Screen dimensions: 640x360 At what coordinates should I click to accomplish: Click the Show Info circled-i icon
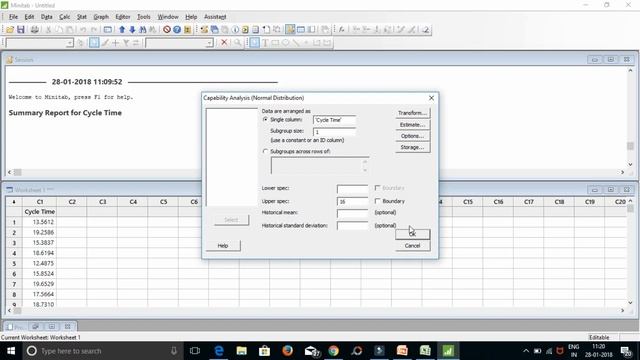(x=235, y=29)
